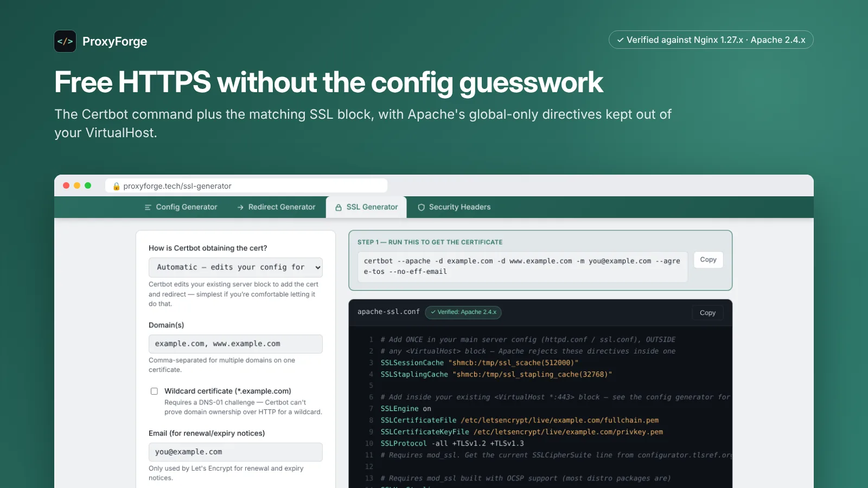The image size is (868, 488).
Task: Go to the Security Headers tab
Action: (454, 207)
